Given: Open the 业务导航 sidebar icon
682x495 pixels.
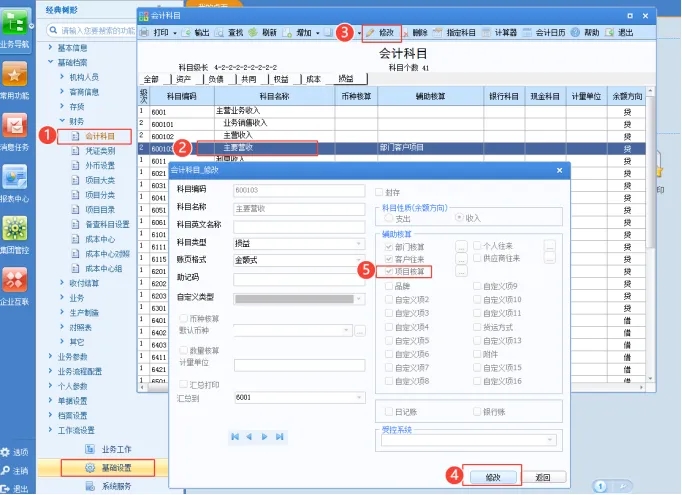Looking at the screenshot, I should pyautogui.click(x=15, y=22).
